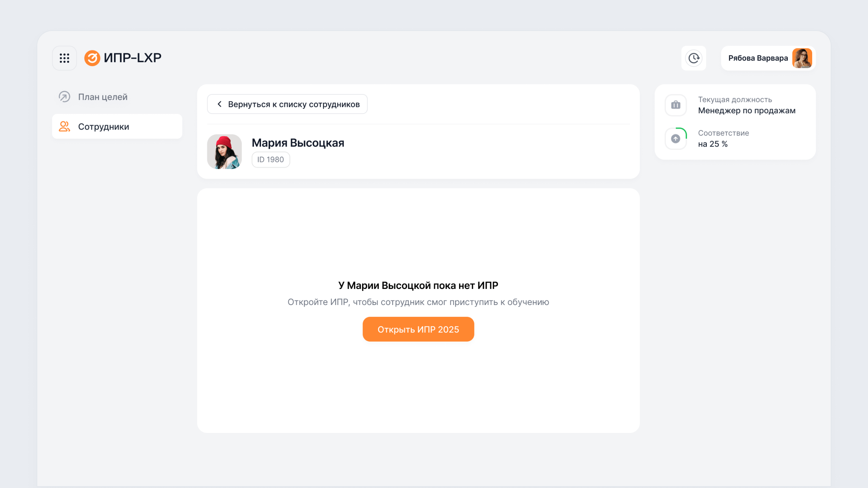The image size is (868, 488).
Task: Click Менеджер по продажам position text
Action: pyautogui.click(x=747, y=110)
